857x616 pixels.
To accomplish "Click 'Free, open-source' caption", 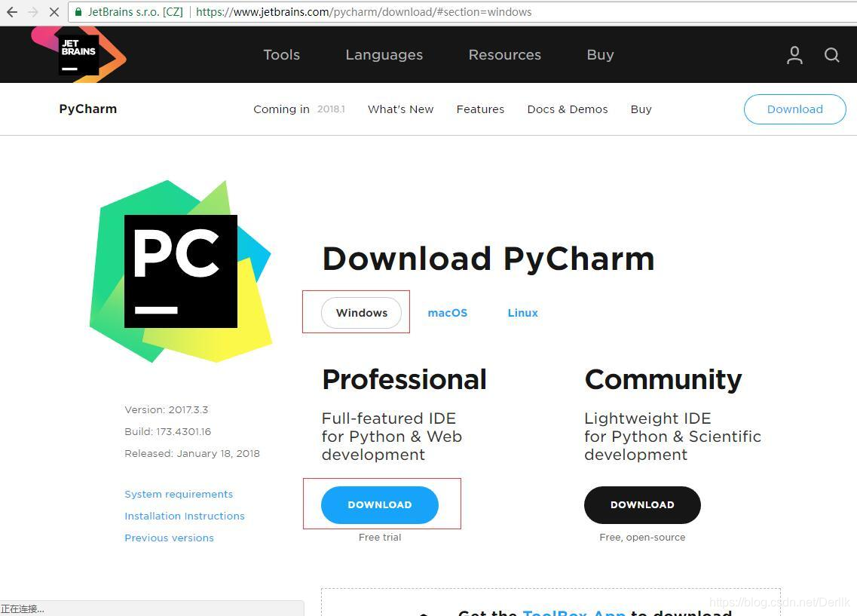I will click(642, 538).
